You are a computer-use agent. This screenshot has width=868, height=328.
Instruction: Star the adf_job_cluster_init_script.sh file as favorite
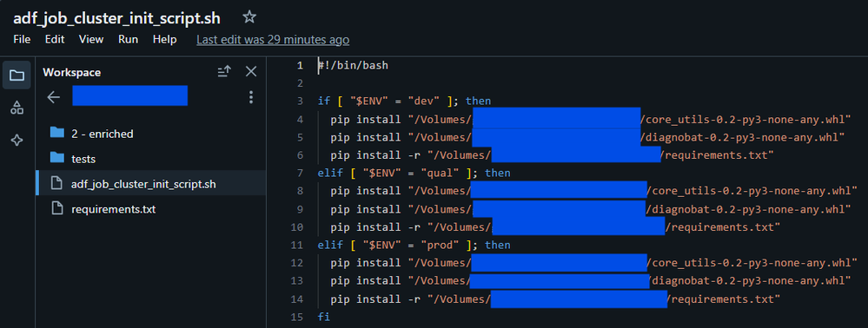[249, 17]
